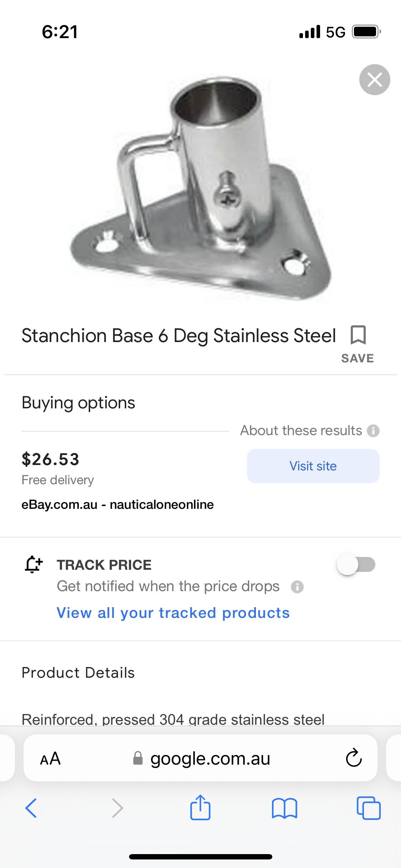
Task: Enable the Track Price toggle
Action: [356, 564]
